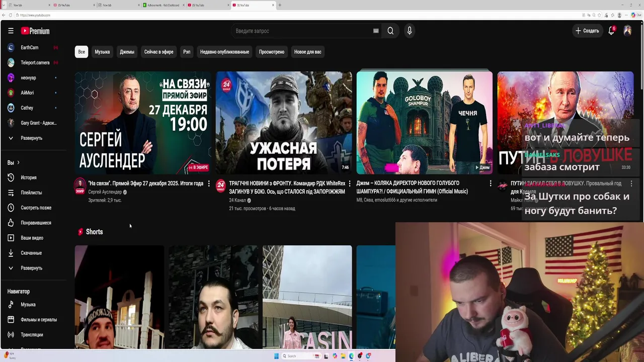Screen dimensions: 644x362
Task: Open Сергей Ауслендер channel name link
Action: click(x=105, y=192)
